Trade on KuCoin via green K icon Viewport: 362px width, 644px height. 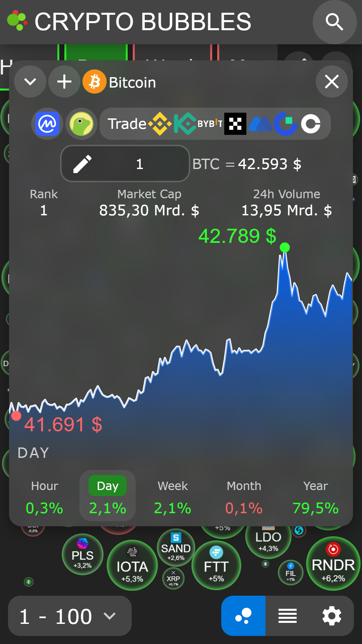coord(185,124)
